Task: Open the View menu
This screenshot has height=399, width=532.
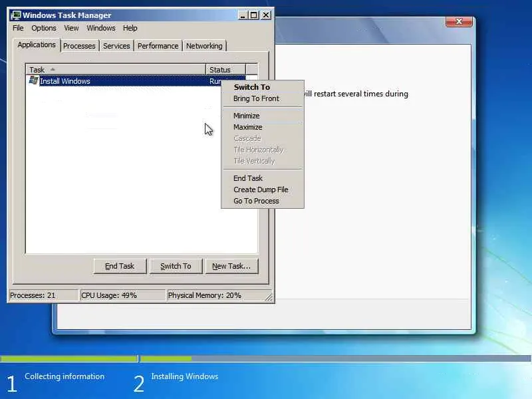Action: click(x=71, y=28)
